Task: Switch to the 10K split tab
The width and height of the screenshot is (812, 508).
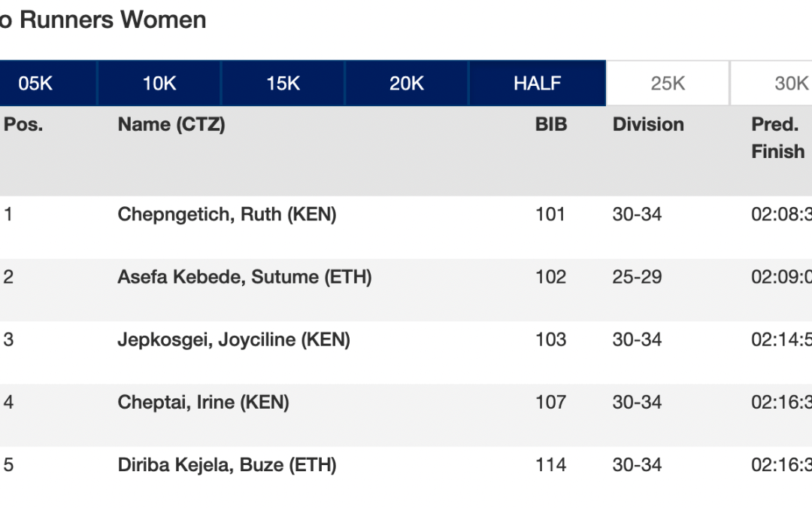Action: click(159, 84)
